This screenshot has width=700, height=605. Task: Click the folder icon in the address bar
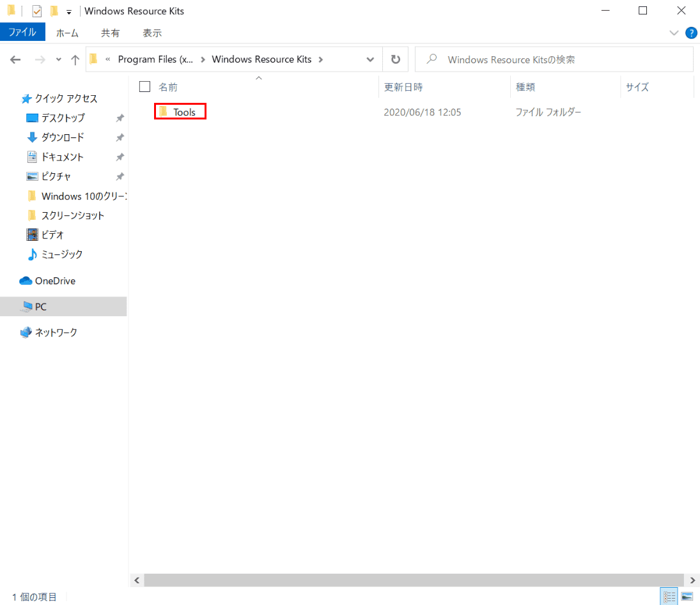tap(94, 59)
